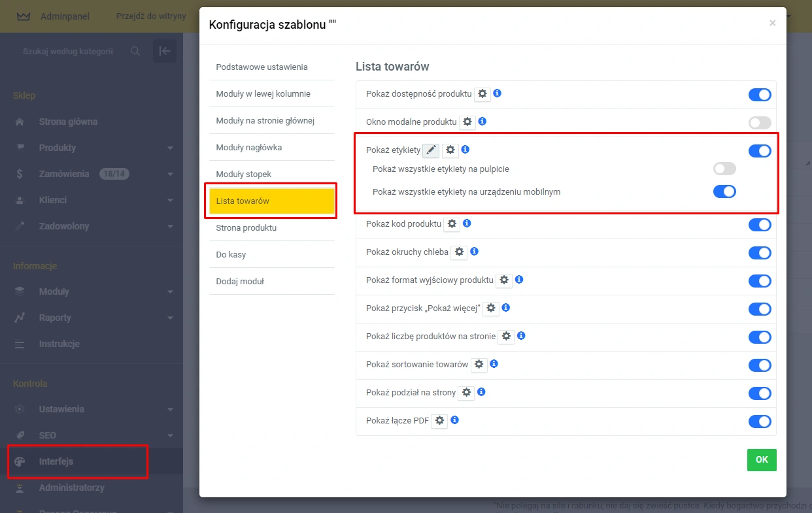This screenshot has height=513, width=812.
Task: Click search magnifier icon in sidebar
Action: click(x=135, y=51)
